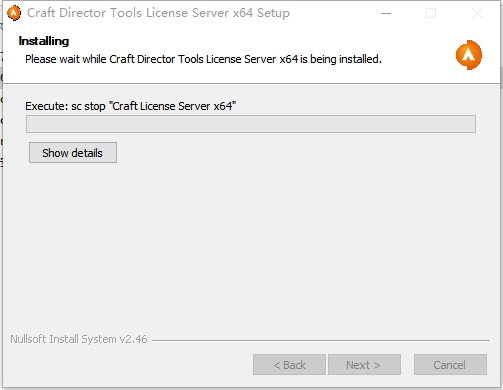Click the bold Installing heading
Screen dimensions: 503x390
pos(44,41)
